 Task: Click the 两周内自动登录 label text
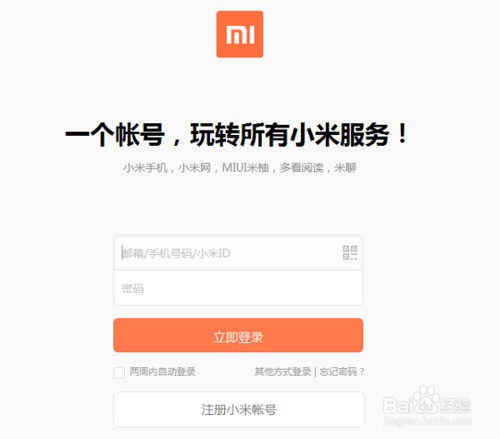(x=162, y=372)
